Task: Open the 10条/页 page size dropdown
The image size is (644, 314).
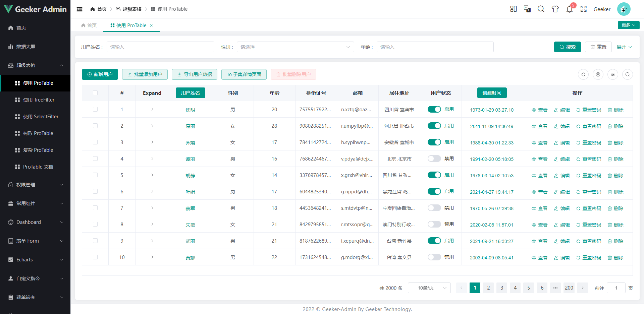Action: click(429, 288)
